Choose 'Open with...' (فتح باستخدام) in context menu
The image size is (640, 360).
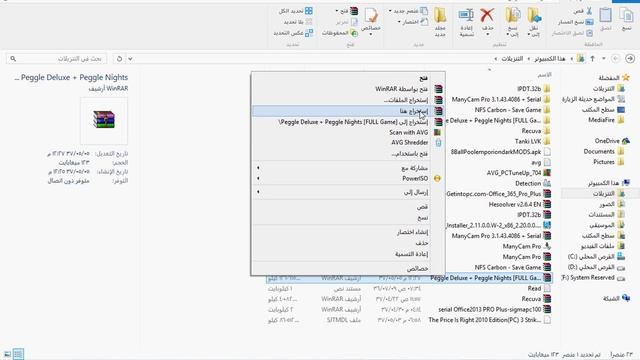pos(348,154)
